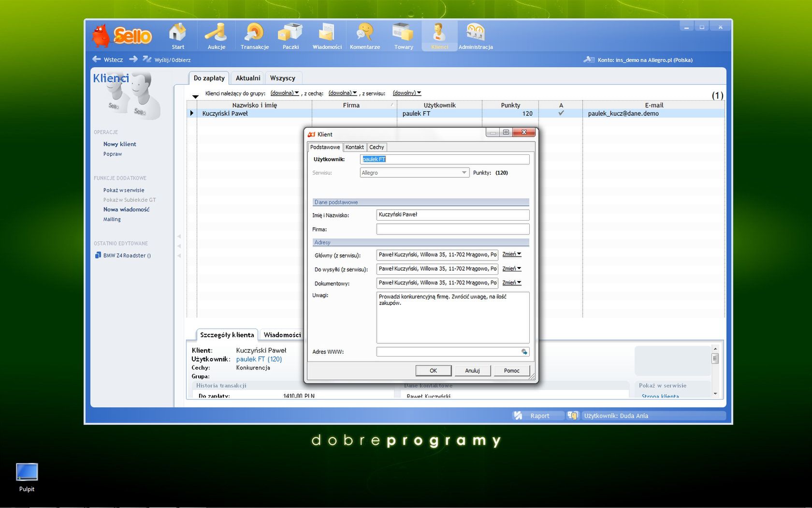
Task: Click the globe icon in Adres WWW field
Action: click(x=524, y=352)
